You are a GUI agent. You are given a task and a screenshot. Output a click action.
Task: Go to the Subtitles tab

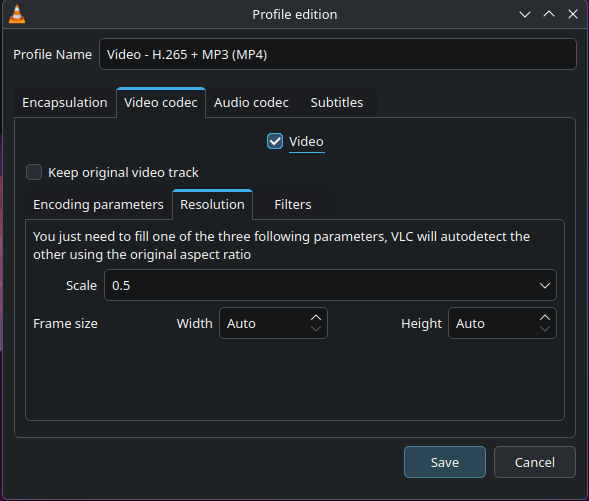337,103
